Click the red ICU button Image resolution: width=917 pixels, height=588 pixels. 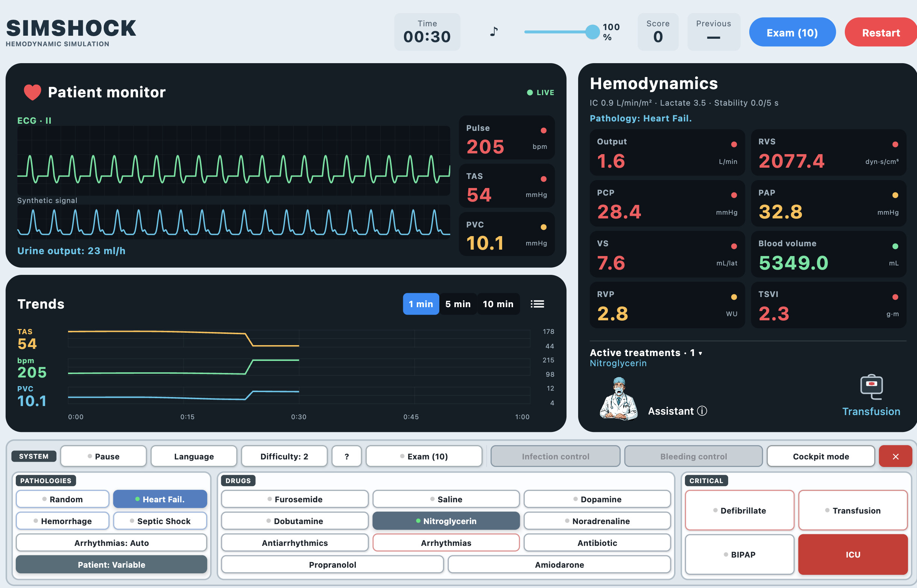tap(853, 555)
